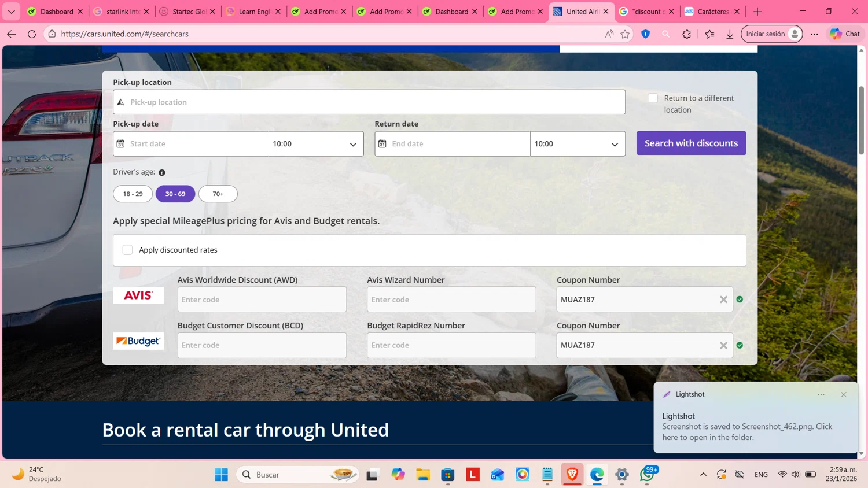Switch to discount Google tab
This screenshot has height=488, width=868.
646,12
